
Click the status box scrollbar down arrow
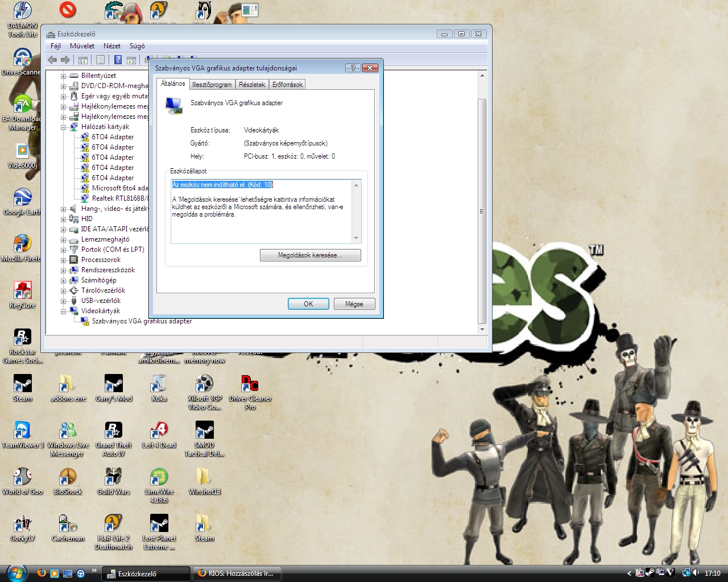pos(357,239)
